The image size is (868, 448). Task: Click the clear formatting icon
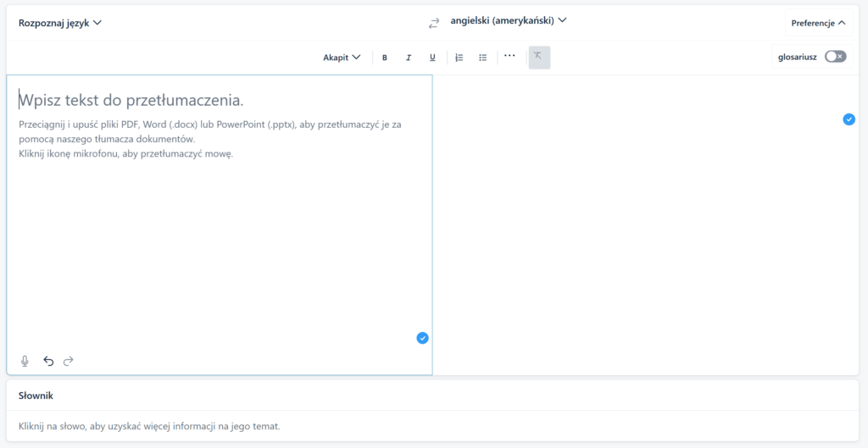[538, 57]
